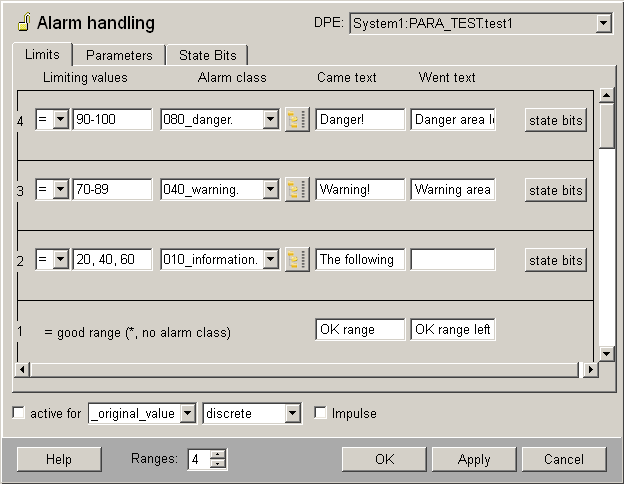This screenshot has height=484, width=624.
Task: Switch to the State Bits tab
Action: click(x=207, y=55)
